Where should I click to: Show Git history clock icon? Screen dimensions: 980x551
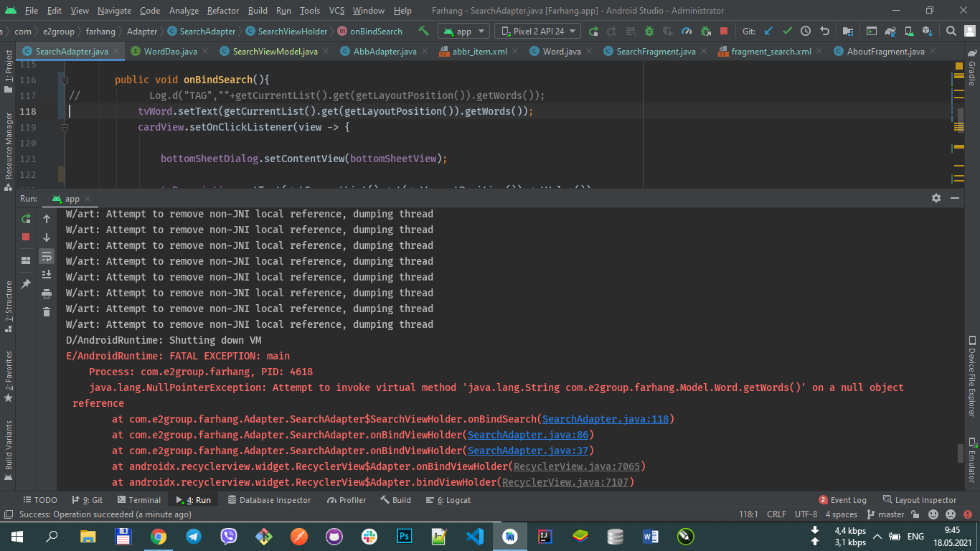tap(806, 31)
